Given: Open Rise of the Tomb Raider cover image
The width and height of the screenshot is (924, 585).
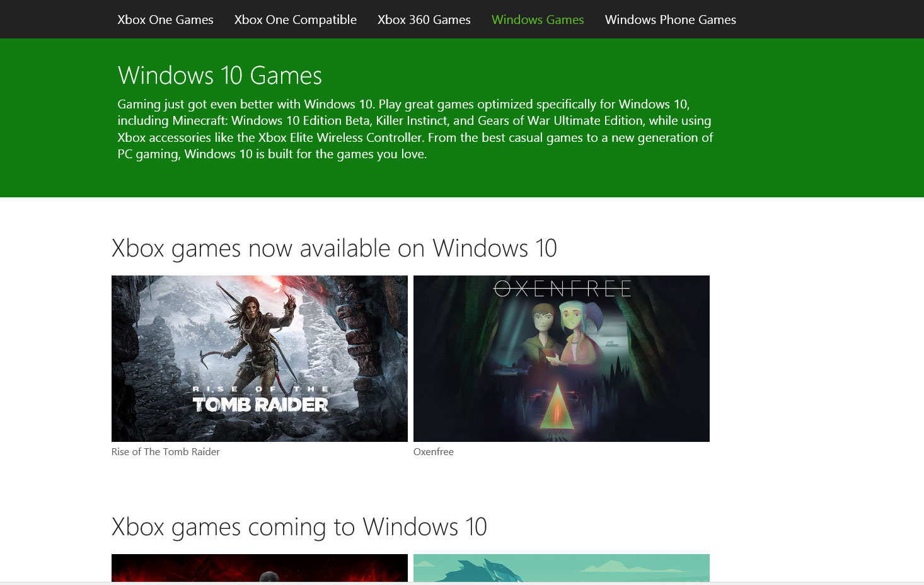Looking at the screenshot, I should tap(260, 359).
